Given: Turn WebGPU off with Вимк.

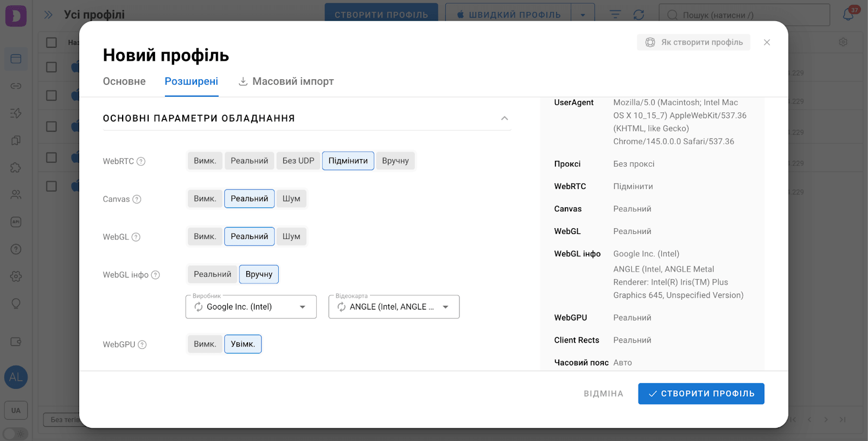Looking at the screenshot, I should [205, 344].
